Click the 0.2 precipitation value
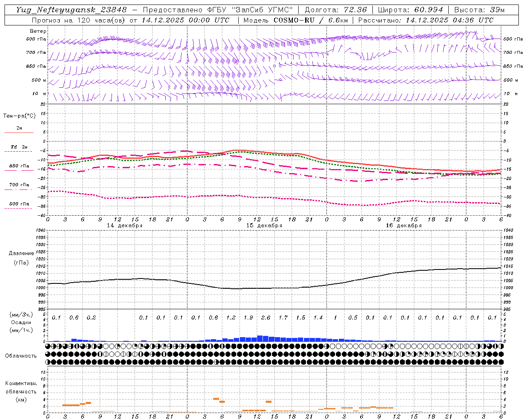525x420 pixels. pos(91,317)
